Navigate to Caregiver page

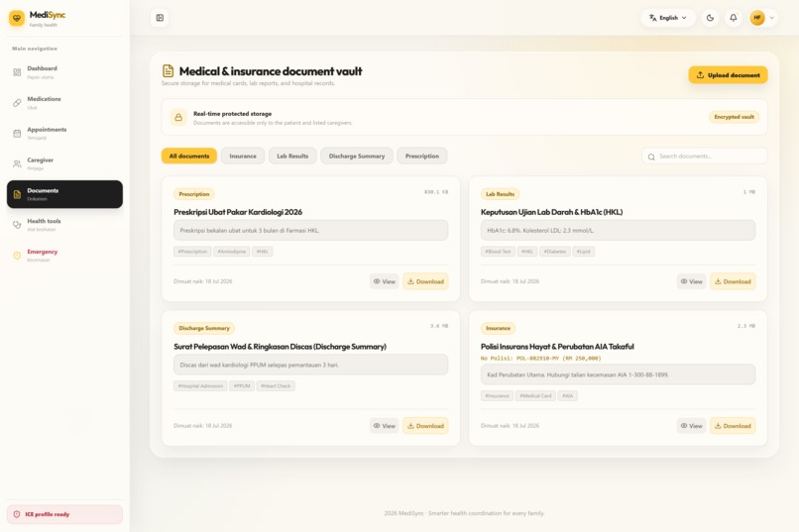coord(64,163)
